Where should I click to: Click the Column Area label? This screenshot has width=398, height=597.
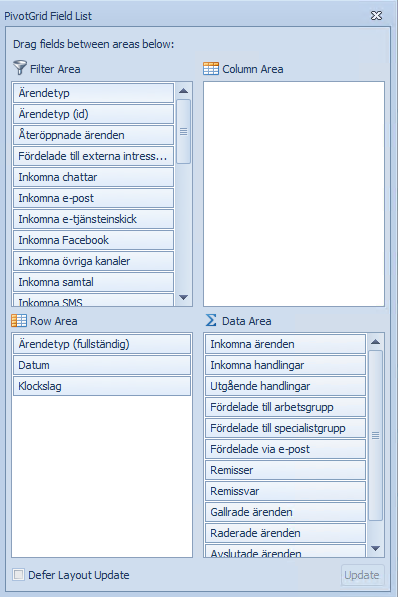253,69
